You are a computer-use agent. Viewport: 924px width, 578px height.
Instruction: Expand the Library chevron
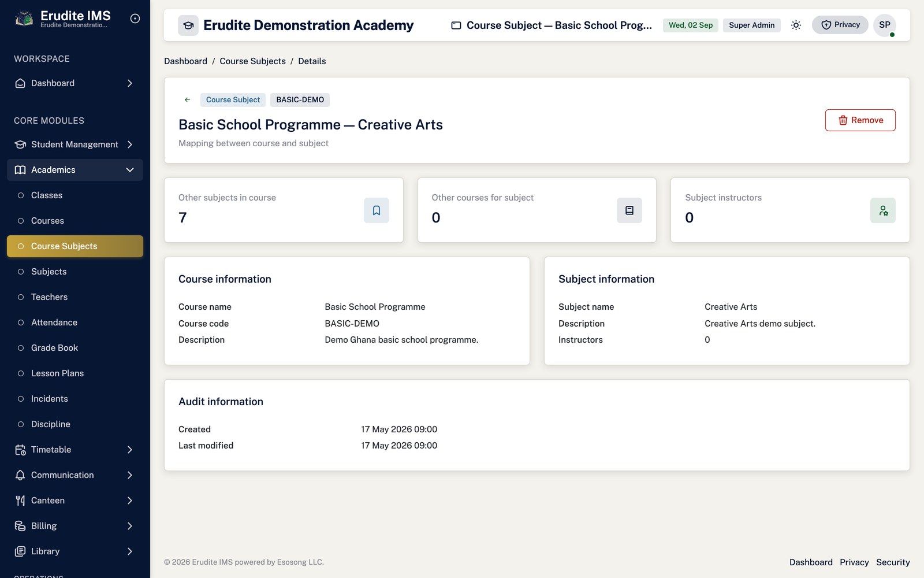[x=130, y=551]
